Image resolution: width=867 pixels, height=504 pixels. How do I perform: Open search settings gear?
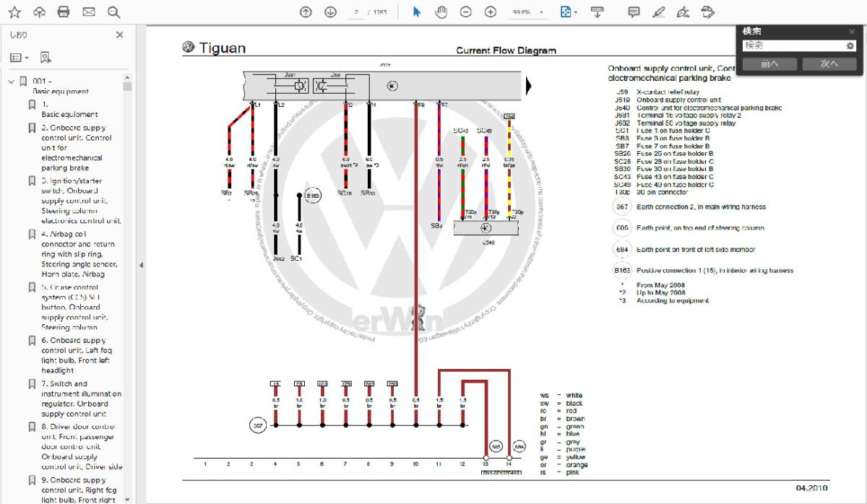pos(850,46)
